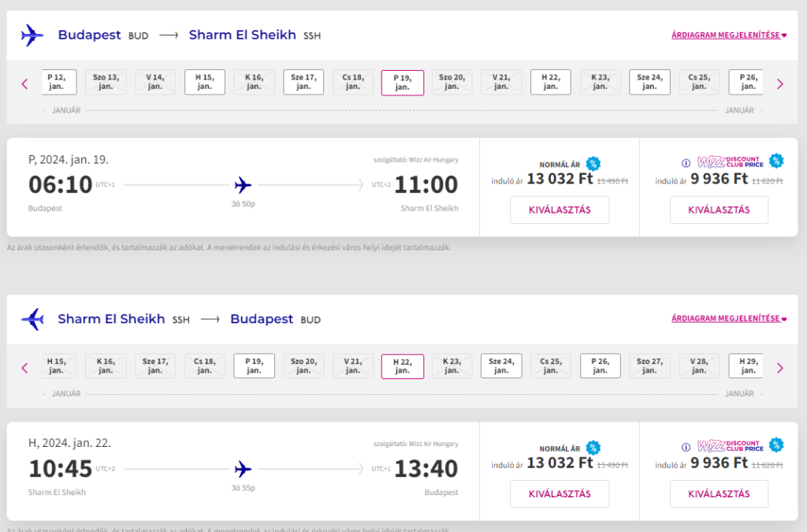Select return date P 26, jan.
Viewport: 807px width, 532px height.
pyautogui.click(x=601, y=366)
